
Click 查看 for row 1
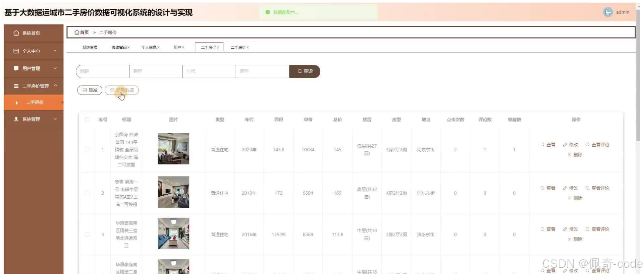[x=548, y=145]
